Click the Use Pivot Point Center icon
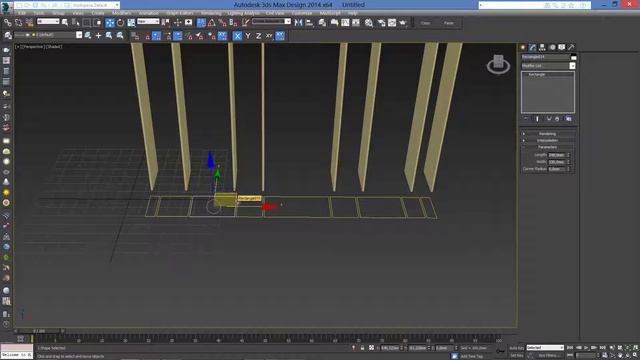This screenshot has width=640, height=360. tap(166, 23)
